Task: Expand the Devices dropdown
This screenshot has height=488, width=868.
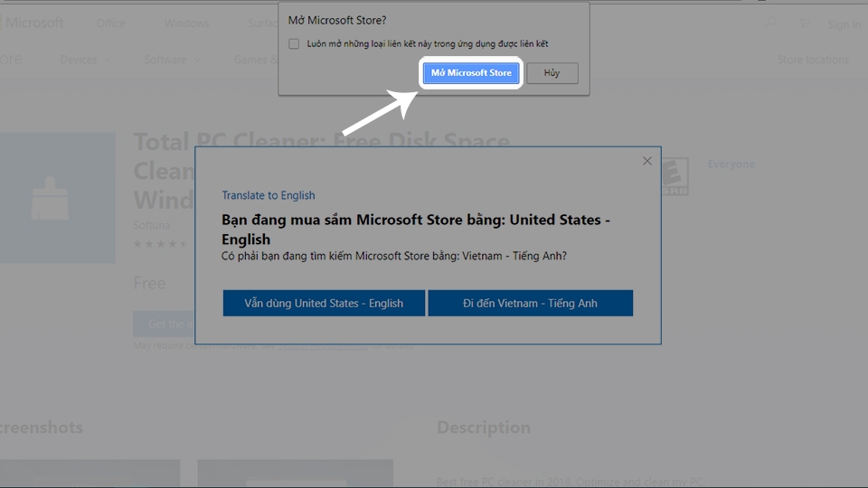Action: click(x=85, y=60)
